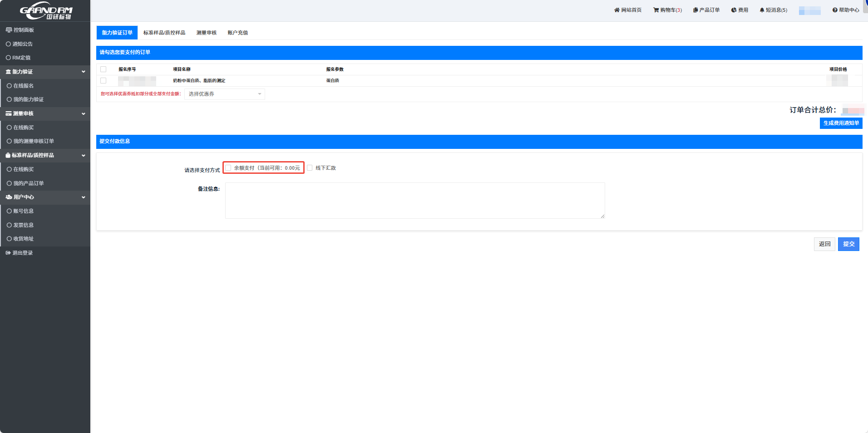The width and height of the screenshot is (868, 433).
Task: Open the 选择优惠券 coupon dropdown
Action: pyautogui.click(x=224, y=94)
